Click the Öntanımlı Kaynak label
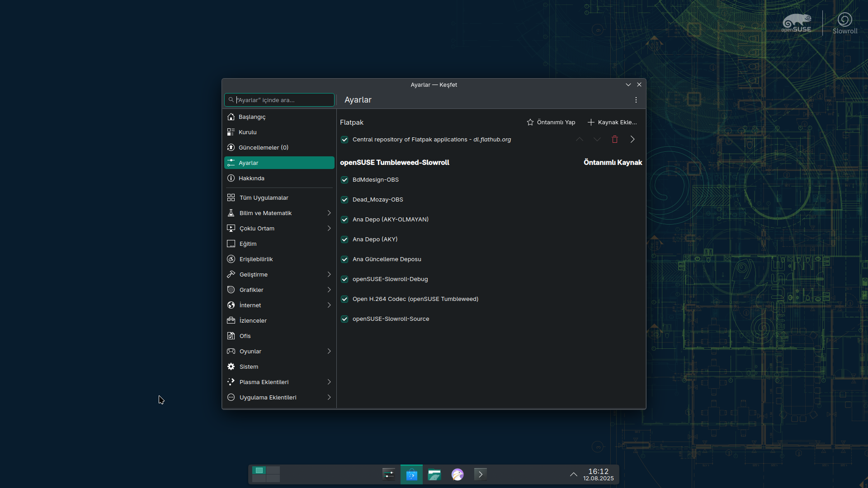The image size is (868, 488). tap(613, 162)
